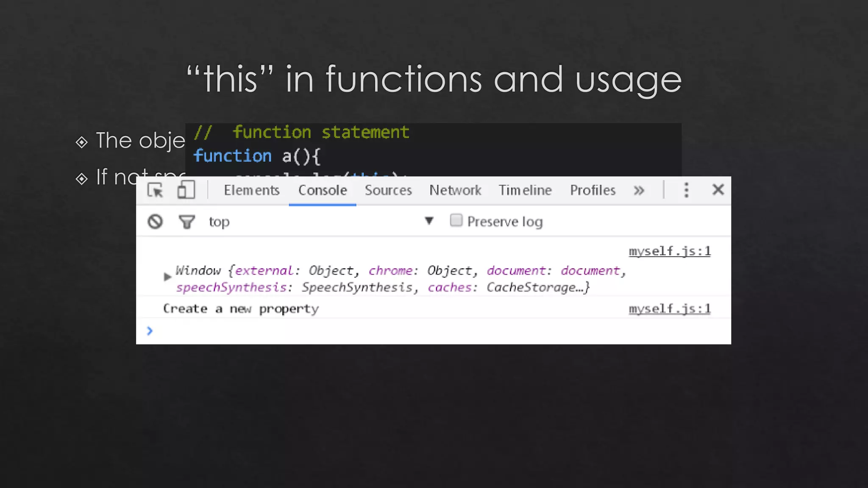Click the Create a new property message

point(241,309)
